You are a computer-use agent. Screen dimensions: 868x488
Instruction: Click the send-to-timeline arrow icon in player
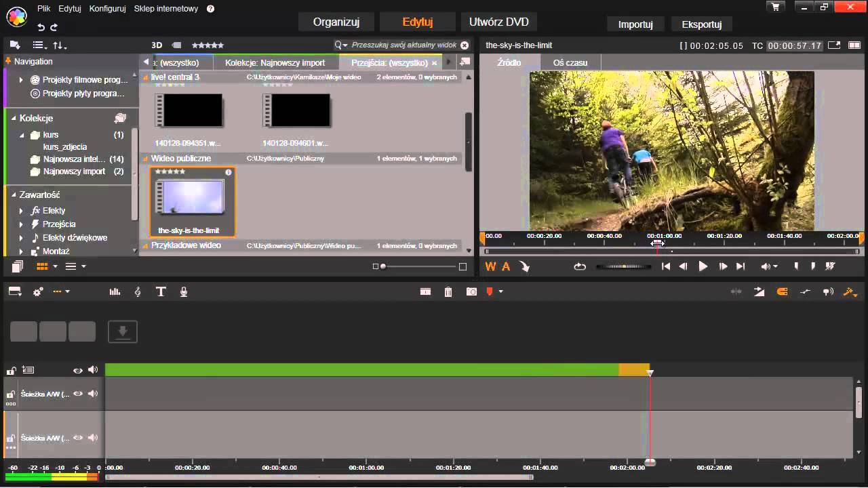tap(525, 266)
